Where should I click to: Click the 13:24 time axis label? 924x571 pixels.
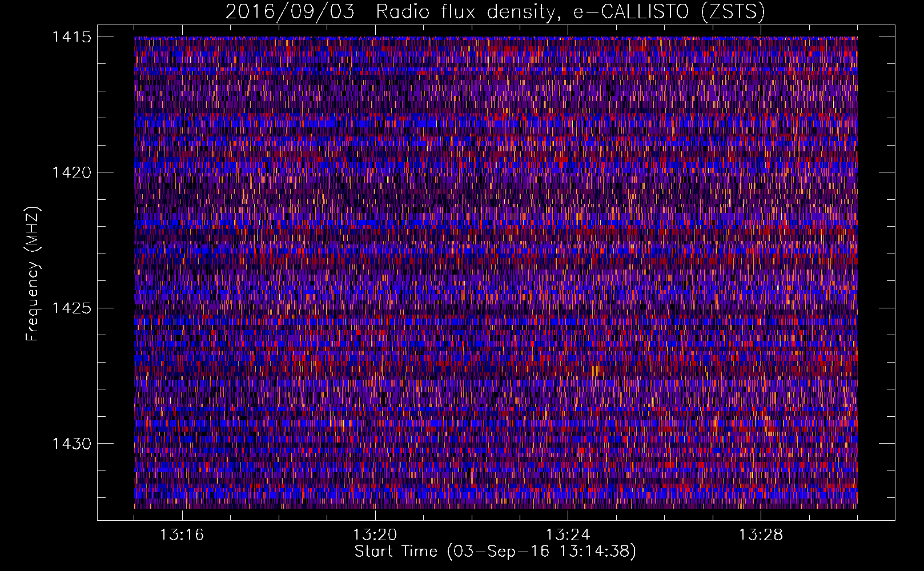(568, 535)
